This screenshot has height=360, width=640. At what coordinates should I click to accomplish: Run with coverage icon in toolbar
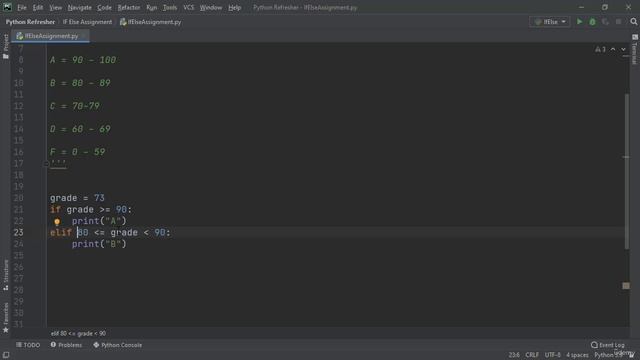(x=605, y=22)
